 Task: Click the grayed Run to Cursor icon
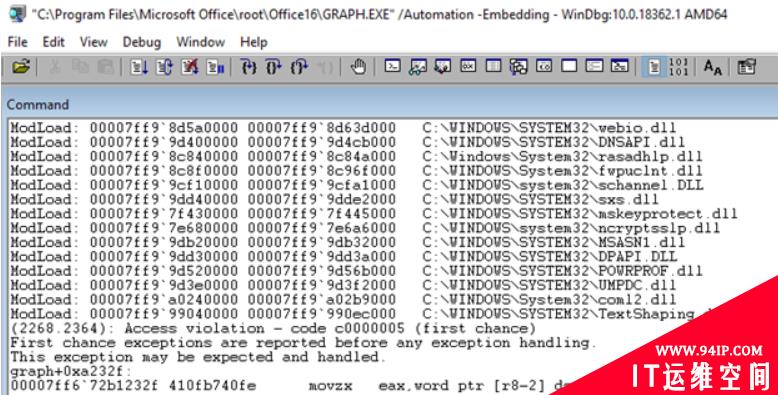(325, 66)
